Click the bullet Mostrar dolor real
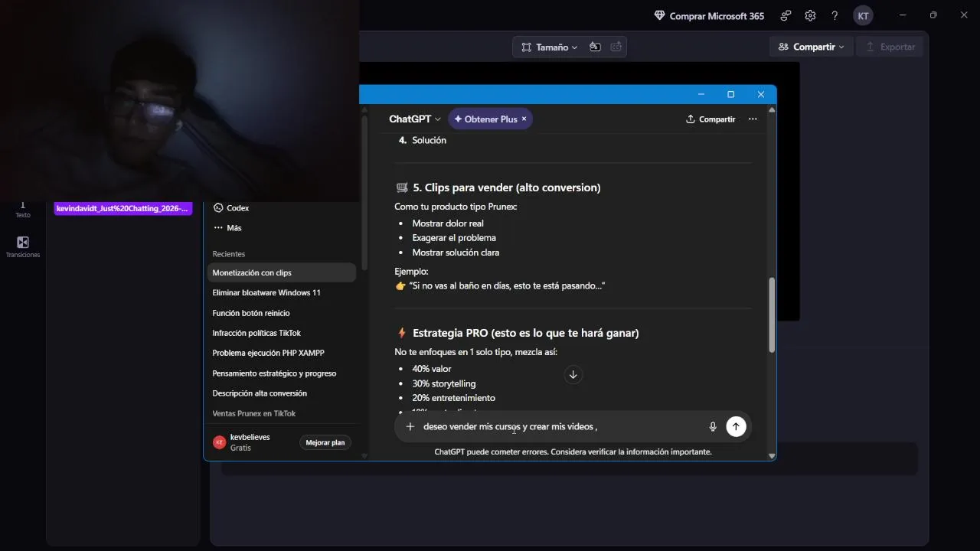Viewport: 980px width, 551px height. pos(448,223)
